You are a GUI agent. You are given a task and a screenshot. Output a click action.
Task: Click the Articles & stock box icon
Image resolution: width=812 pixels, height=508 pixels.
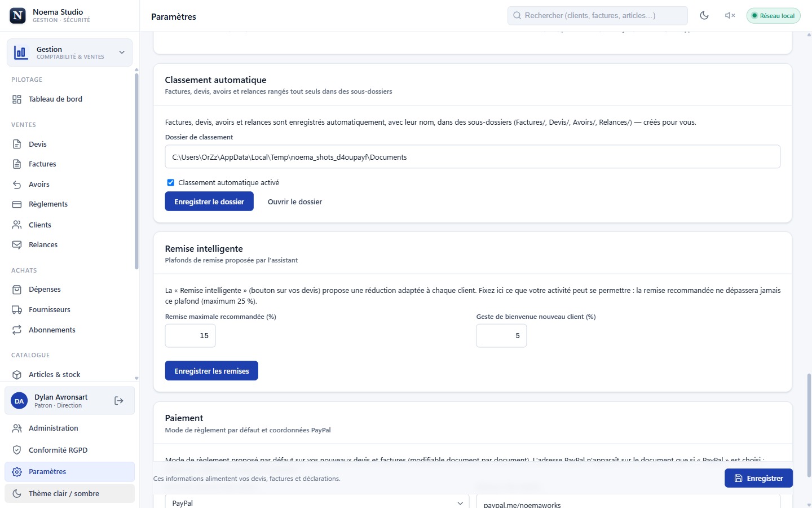pyautogui.click(x=17, y=375)
